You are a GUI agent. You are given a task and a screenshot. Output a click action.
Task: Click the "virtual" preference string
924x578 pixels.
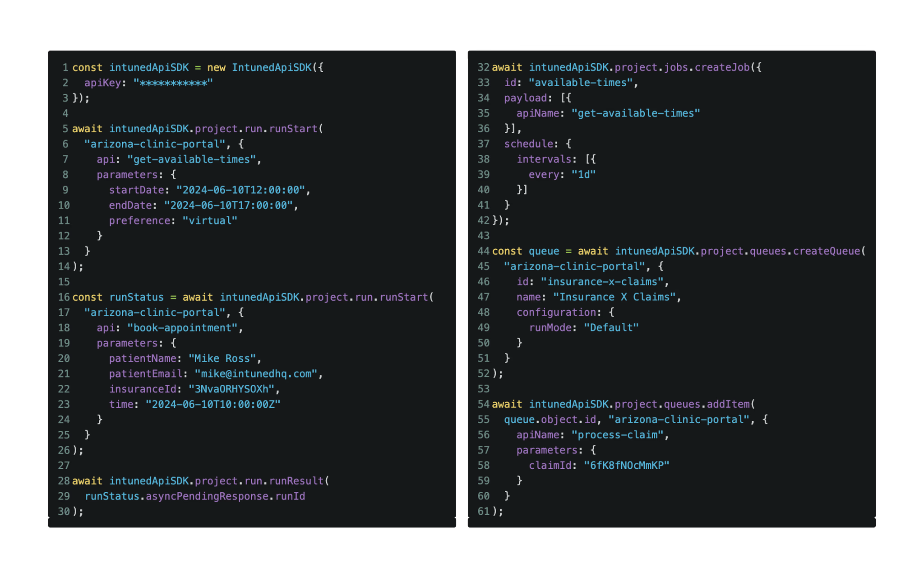[209, 221]
